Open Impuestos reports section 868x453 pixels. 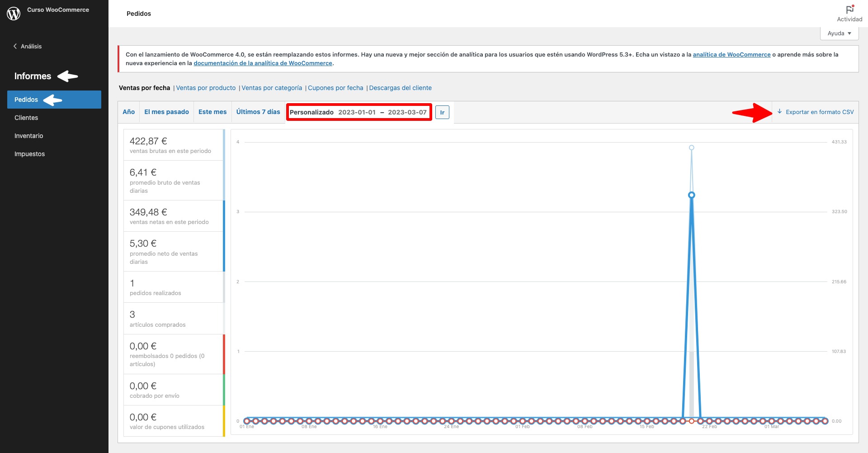(x=29, y=154)
